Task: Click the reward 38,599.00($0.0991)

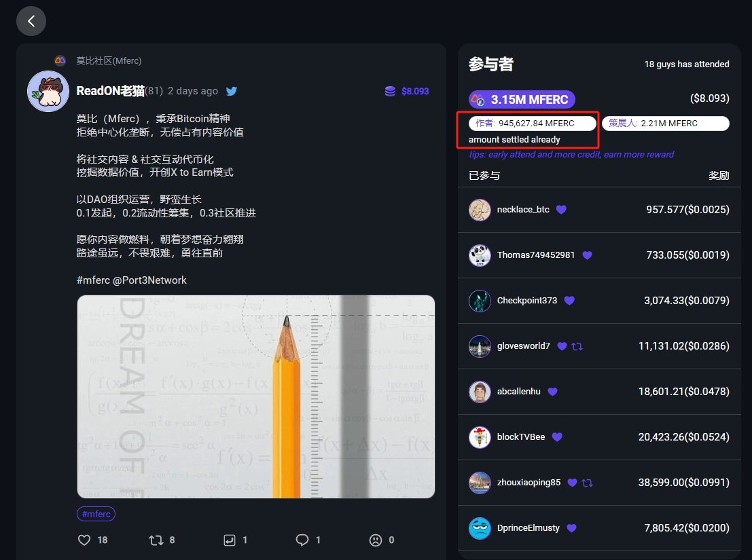Action: click(684, 483)
